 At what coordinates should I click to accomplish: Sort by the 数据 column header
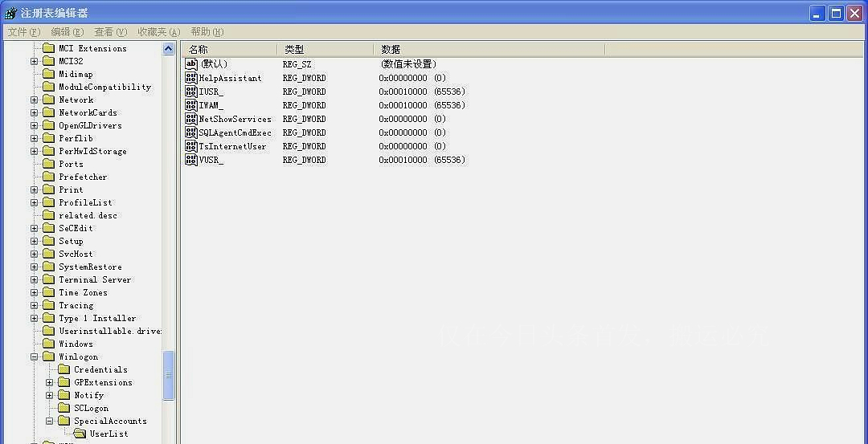pos(489,50)
